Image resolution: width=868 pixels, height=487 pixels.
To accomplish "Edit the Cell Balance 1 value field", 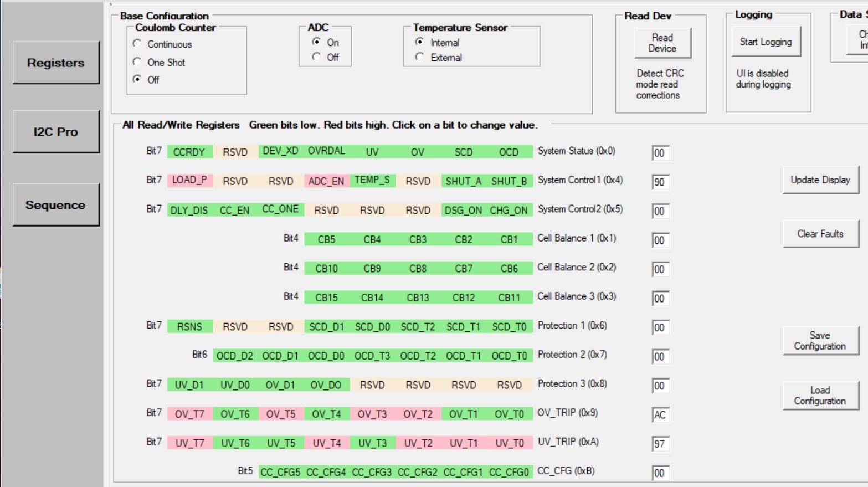I will point(660,240).
